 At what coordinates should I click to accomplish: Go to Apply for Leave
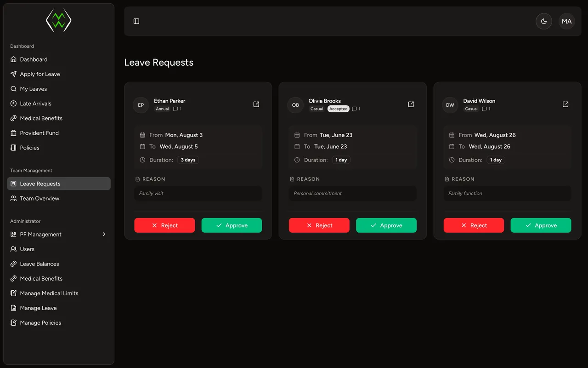59,74
